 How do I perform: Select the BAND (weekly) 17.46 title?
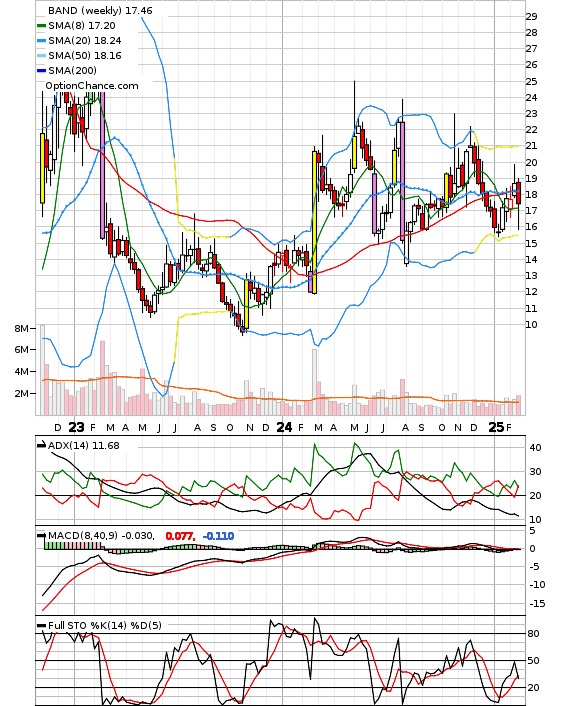pos(100,10)
